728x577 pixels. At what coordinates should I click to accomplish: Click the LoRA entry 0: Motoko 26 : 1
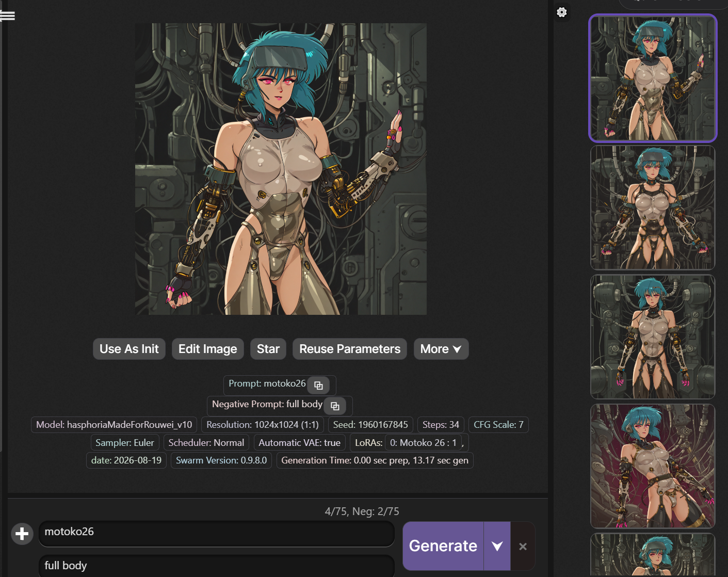[x=423, y=443]
